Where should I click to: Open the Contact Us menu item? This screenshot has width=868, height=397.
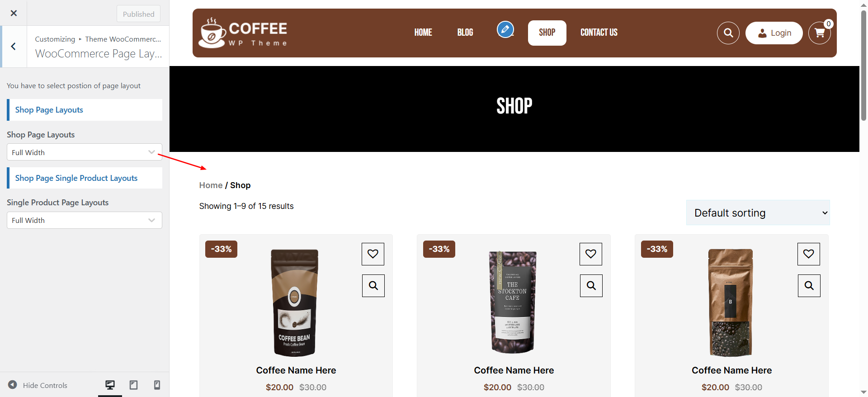[x=599, y=33]
